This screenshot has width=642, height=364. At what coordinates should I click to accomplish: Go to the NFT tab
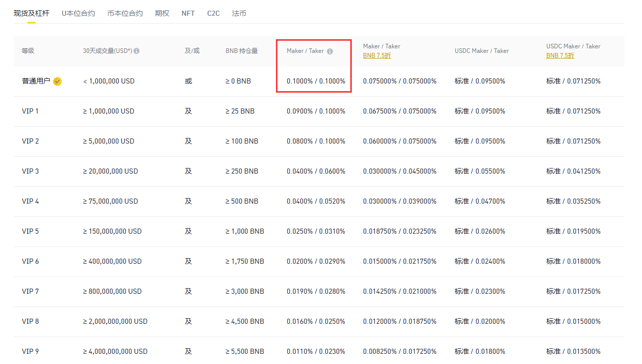pos(188,13)
